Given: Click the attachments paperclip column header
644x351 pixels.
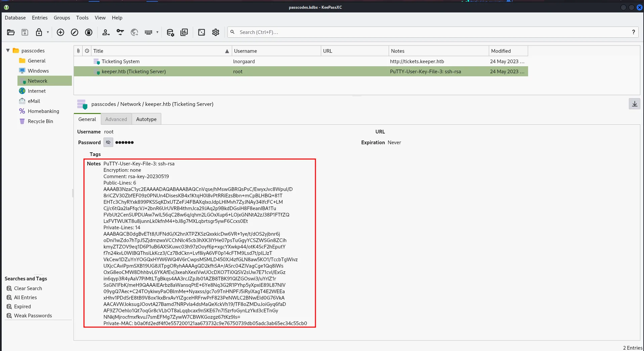Looking at the screenshot, I should [x=78, y=51].
